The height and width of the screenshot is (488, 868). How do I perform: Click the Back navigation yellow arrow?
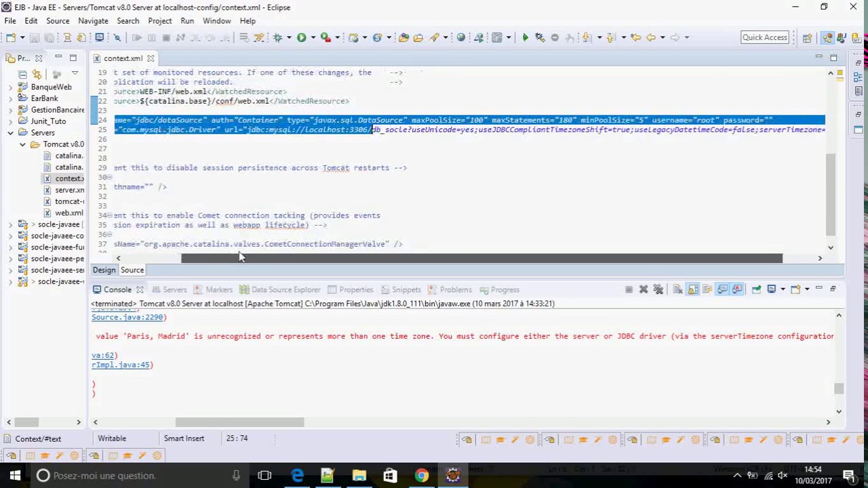click(651, 38)
